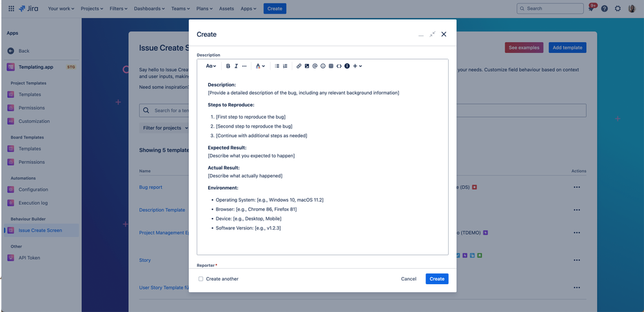The width and height of the screenshot is (644, 312).
Task: Open actions menu for Description Template row
Action: click(577, 210)
